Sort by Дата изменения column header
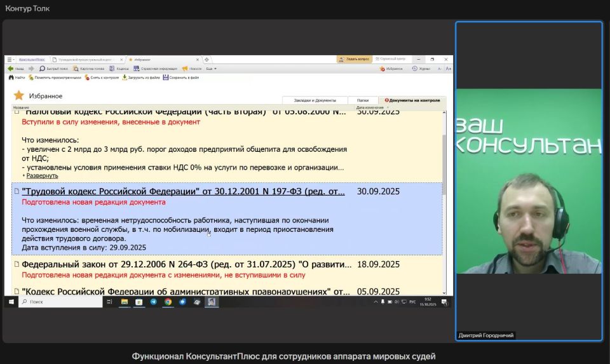The height and width of the screenshot is (364, 610). [x=369, y=107]
